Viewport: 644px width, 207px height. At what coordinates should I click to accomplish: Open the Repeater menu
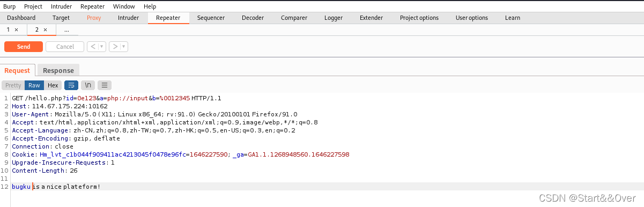(93, 6)
